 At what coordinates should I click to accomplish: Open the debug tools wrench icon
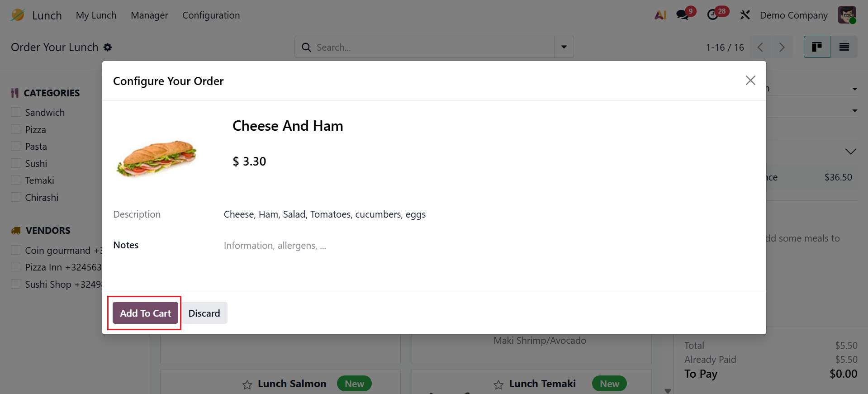[x=745, y=15]
